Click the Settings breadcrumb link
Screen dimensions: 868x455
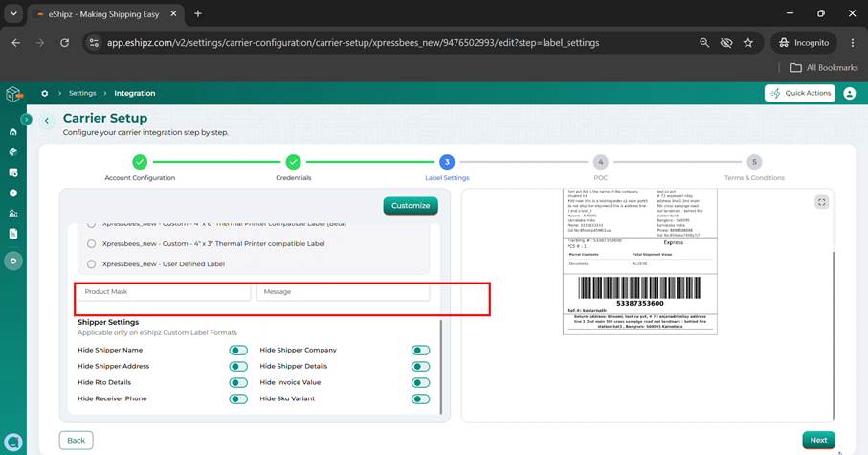[82, 93]
